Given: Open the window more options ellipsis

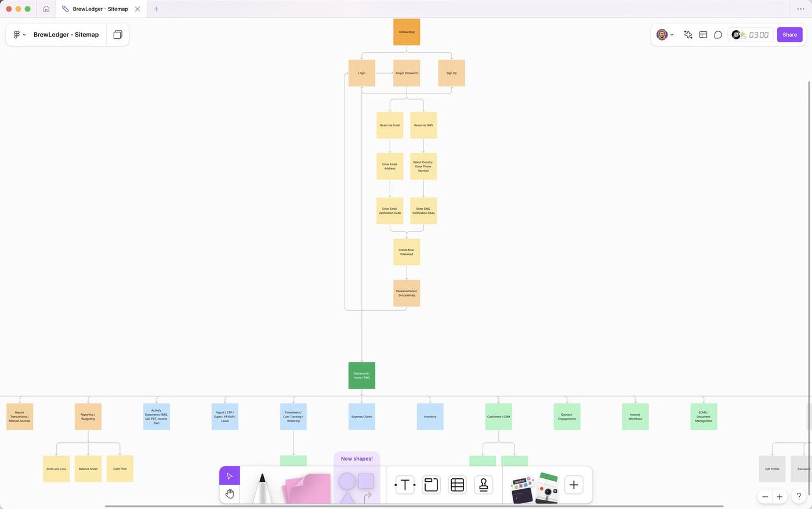Looking at the screenshot, I should point(800,9).
